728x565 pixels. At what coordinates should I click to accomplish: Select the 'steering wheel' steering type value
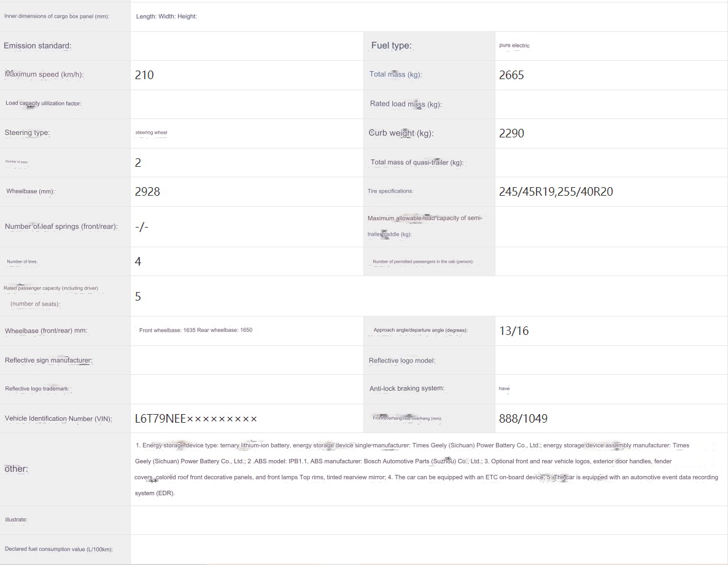[151, 133]
